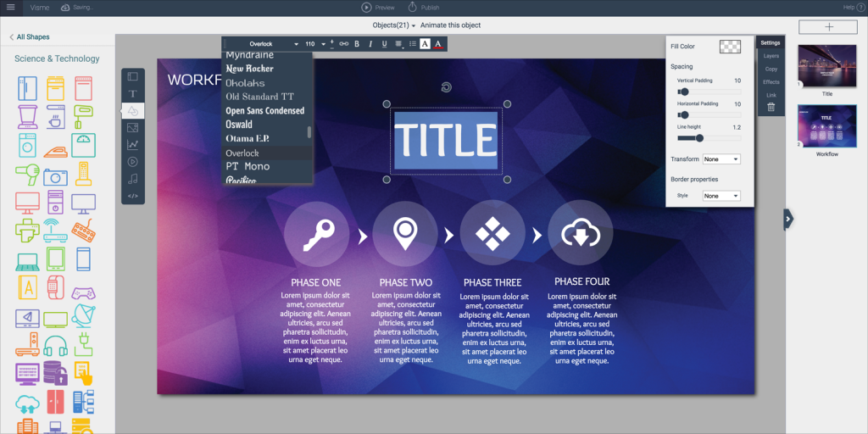The image size is (868, 434).
Task: Click the insert link chain icon
Action: pyautogui.click(x=343, y=44)
